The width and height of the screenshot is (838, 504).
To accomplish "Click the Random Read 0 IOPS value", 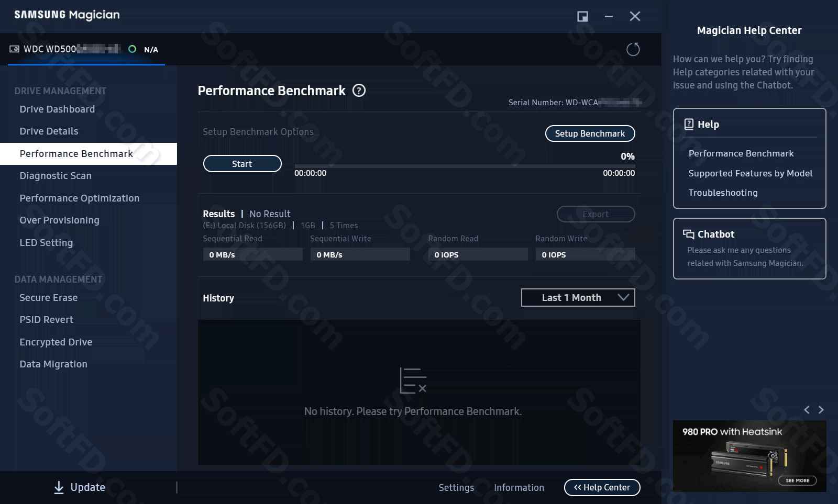I will point(478,254).
